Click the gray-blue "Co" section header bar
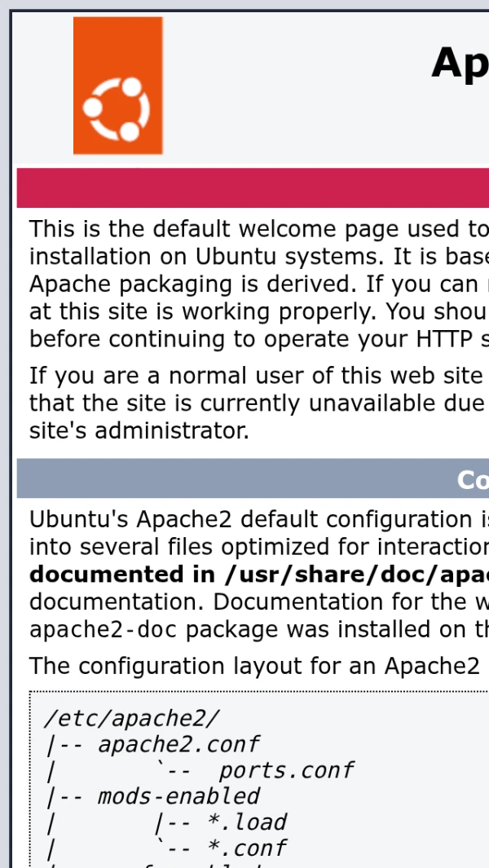Viewport: 489px width, 868px height. 253,478
